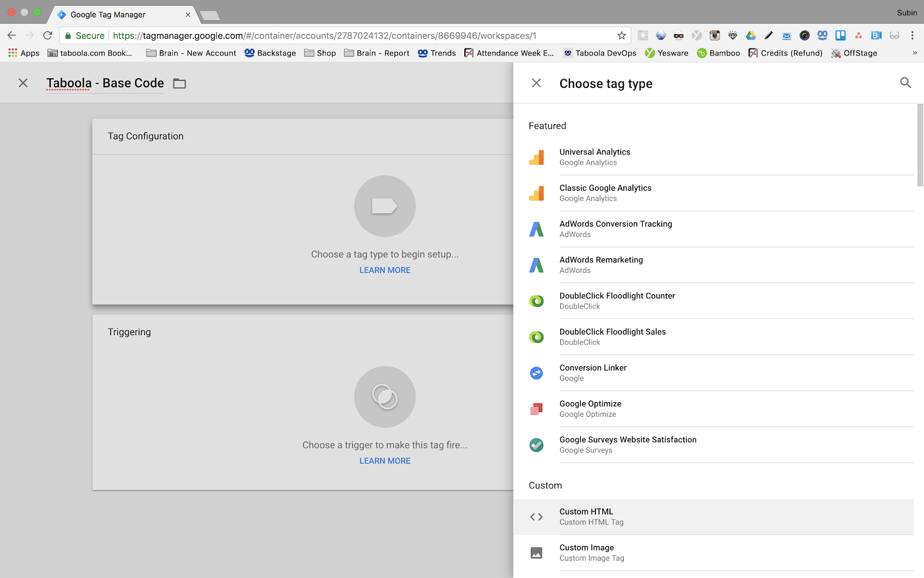Open LEARN MORE link under Tag Configuration

(385, 270)
